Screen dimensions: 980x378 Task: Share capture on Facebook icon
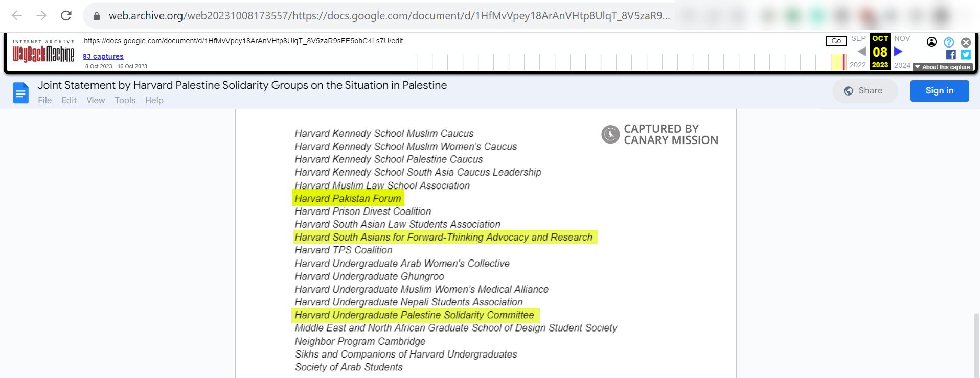click(x=951, y=55)
